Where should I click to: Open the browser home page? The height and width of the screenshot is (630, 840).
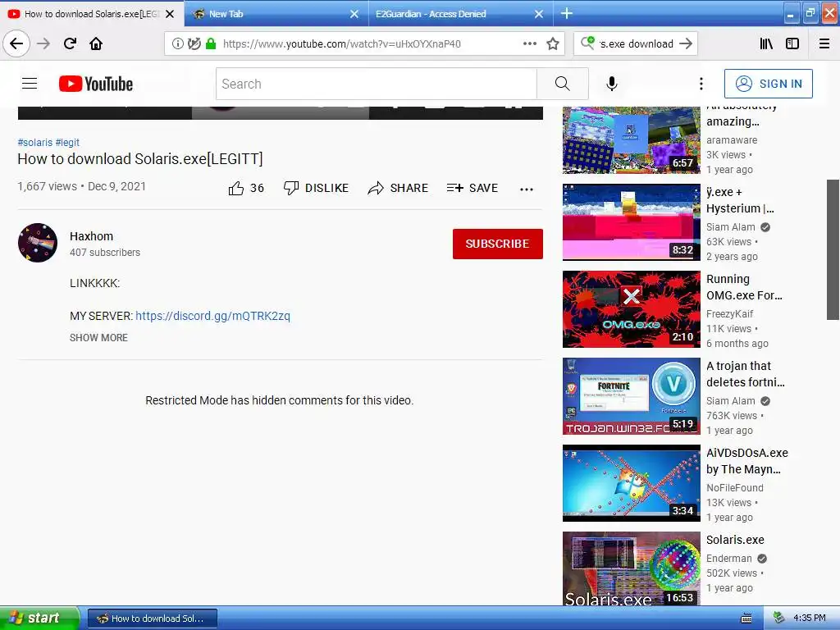point(96,43)
